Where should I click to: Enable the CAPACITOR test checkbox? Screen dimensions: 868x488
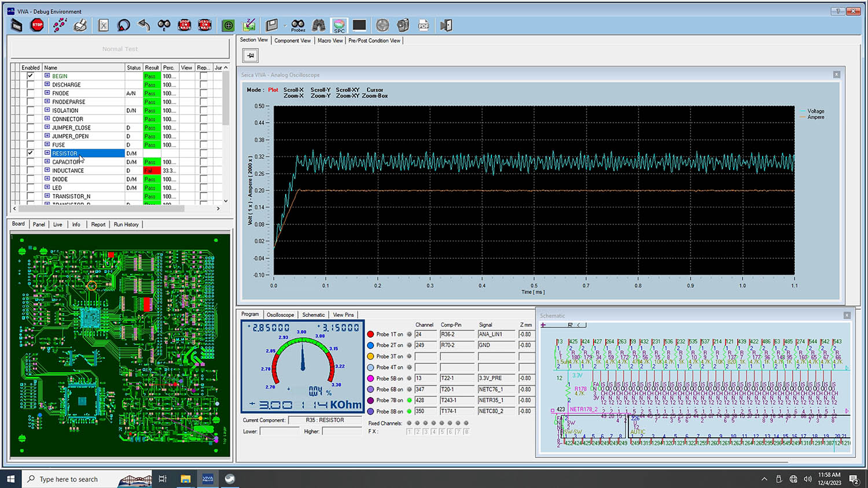pos(30,162)
